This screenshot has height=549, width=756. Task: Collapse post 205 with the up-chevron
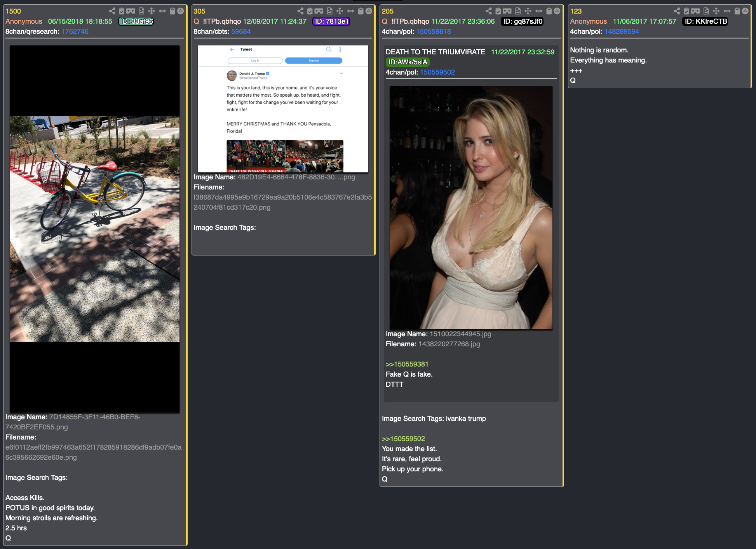[557, 11]
